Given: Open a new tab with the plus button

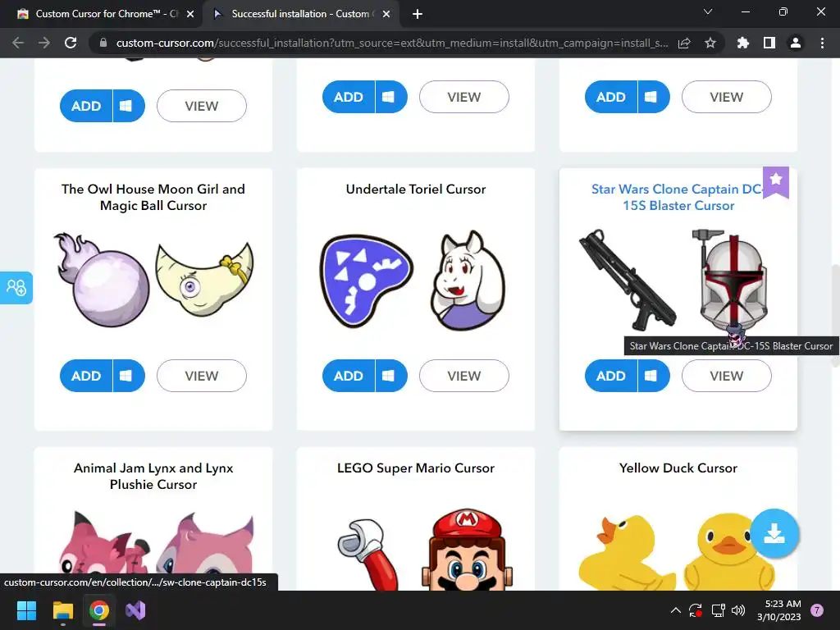Looking at the screenshot, I should [x=418, y=14].
